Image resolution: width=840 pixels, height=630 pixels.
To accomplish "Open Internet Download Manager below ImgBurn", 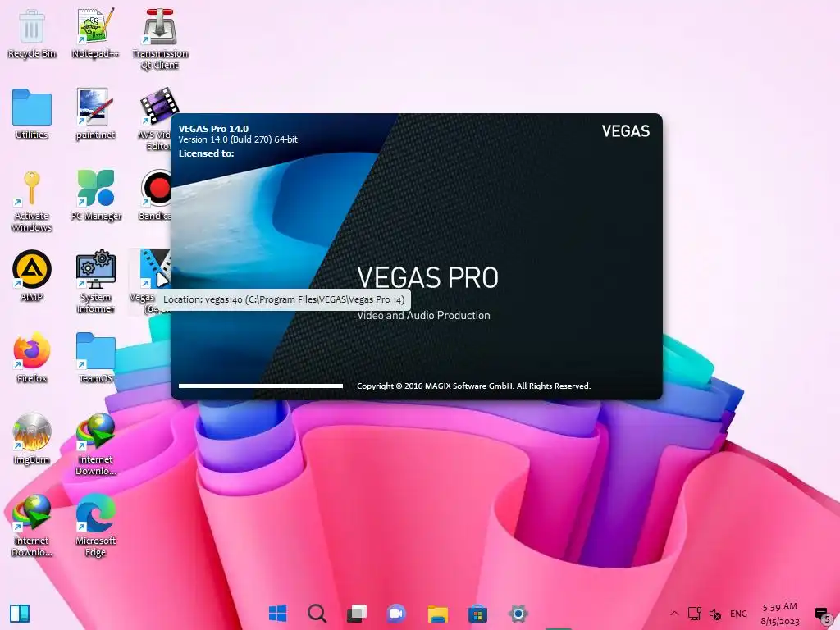I will (x=32, y=526).
